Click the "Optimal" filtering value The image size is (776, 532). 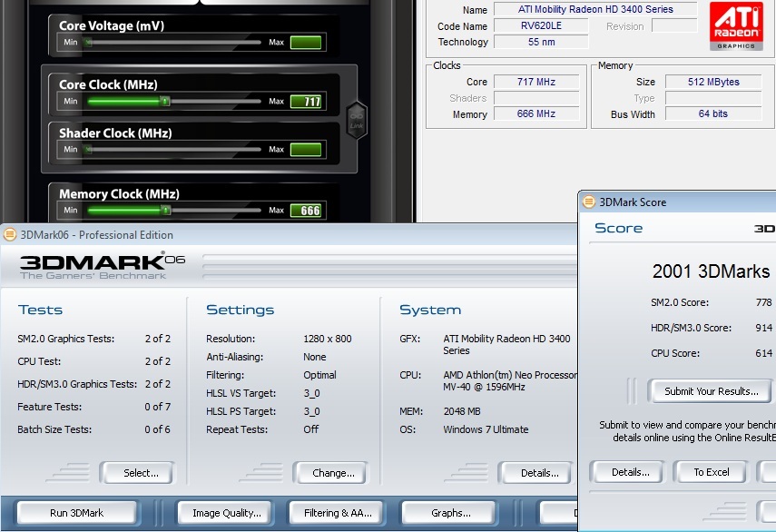tap(319, 375)
